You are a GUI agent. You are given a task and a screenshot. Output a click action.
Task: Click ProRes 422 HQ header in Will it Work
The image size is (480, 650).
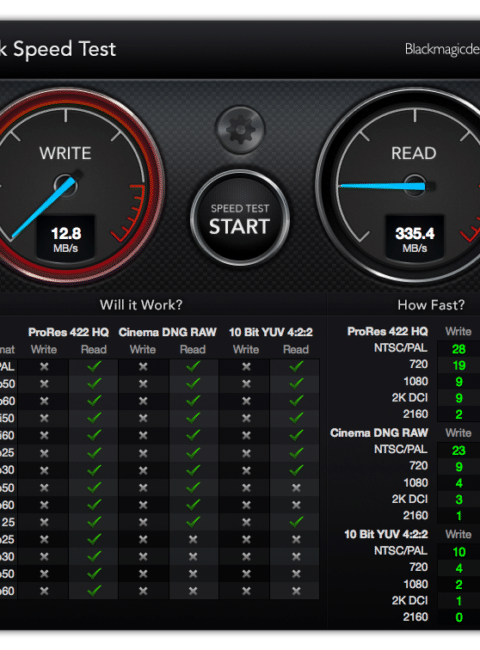pyautogui.click(x=68, y=332)
